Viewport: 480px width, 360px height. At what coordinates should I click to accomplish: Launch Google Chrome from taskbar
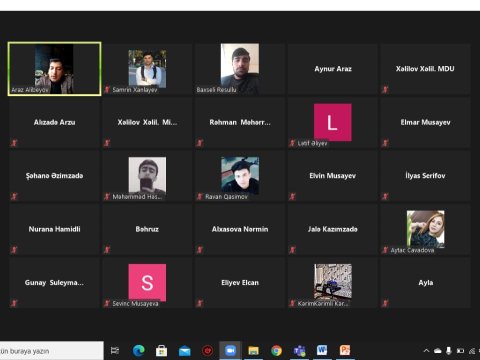276,351
